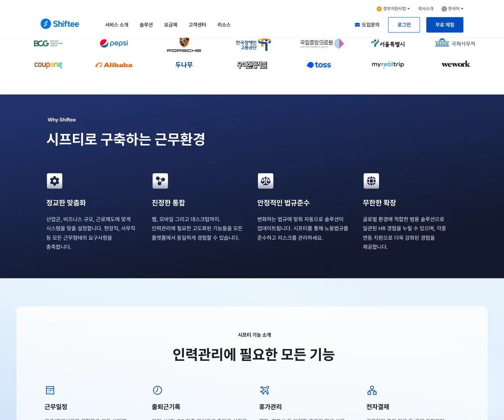Screen dimensions: 504x420
Task: Click the clock icon above 출퇴근기록
Action: 157,390
